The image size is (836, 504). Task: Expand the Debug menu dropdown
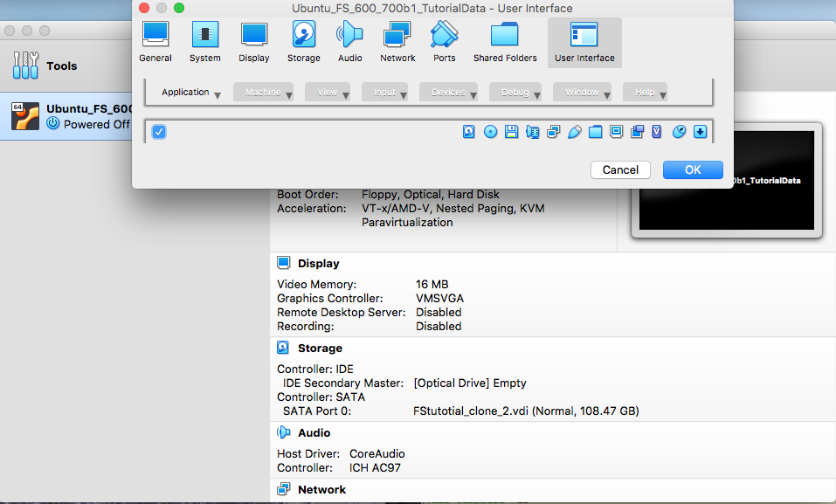[515, 93]
